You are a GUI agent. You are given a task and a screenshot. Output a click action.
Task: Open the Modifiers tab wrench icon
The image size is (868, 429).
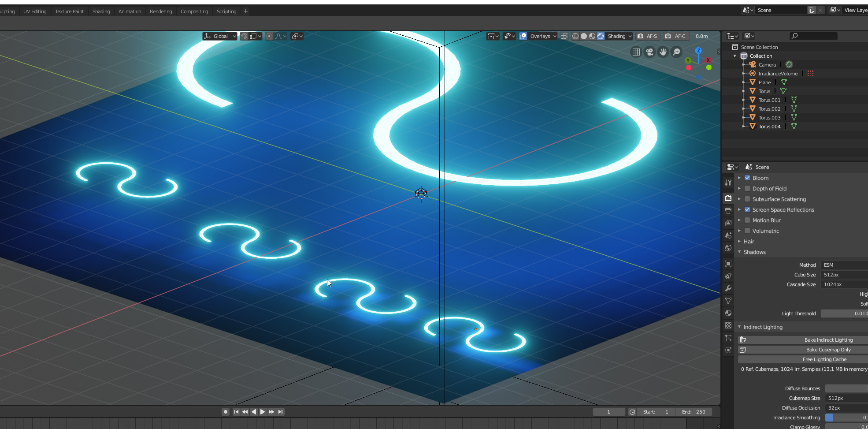pyautogui.click(x=728, y=288)
